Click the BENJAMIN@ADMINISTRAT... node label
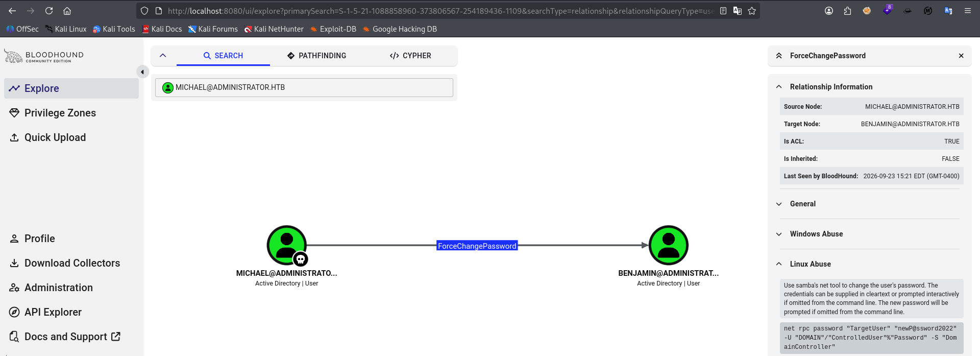Viewport: 980px width, 356px height. tap(669, 273)
